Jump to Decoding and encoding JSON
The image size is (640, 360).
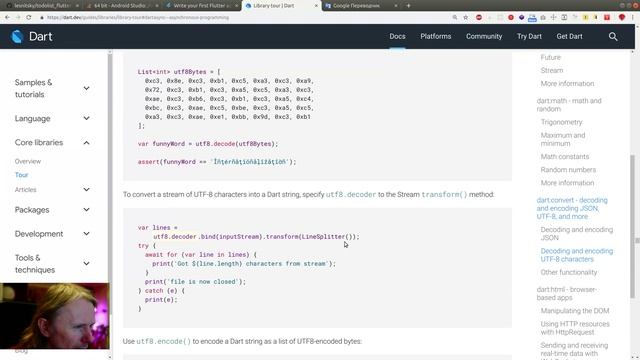click(x=577, y=233)
